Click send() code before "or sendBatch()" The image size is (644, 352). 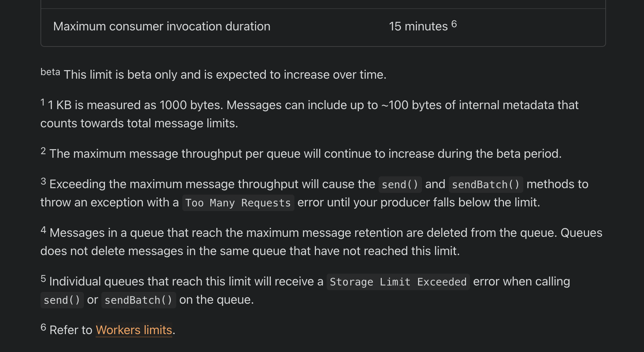[62, 300]
